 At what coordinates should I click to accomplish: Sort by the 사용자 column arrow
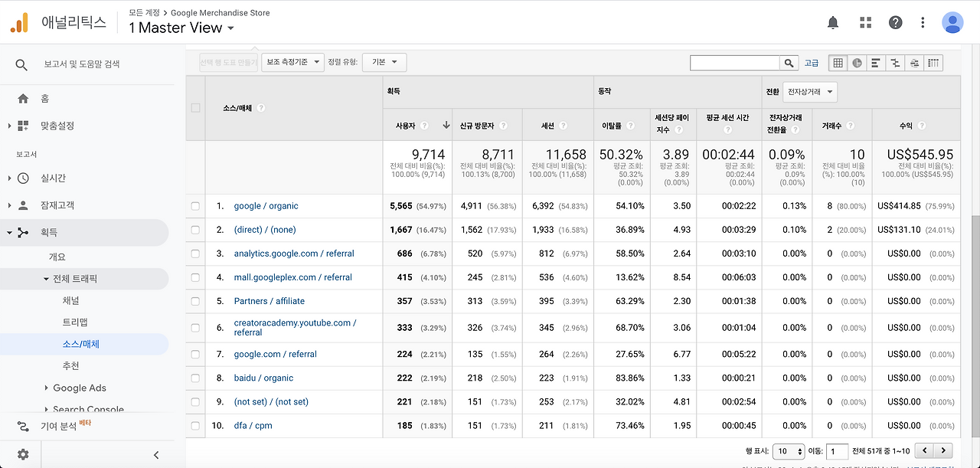pos(446,126)
